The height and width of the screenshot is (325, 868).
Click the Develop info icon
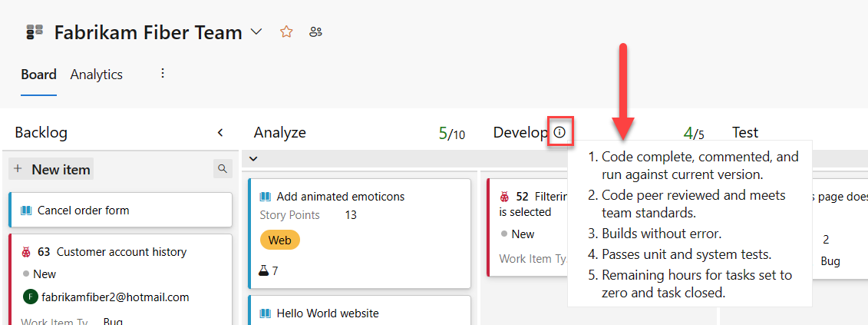(560, 132)
